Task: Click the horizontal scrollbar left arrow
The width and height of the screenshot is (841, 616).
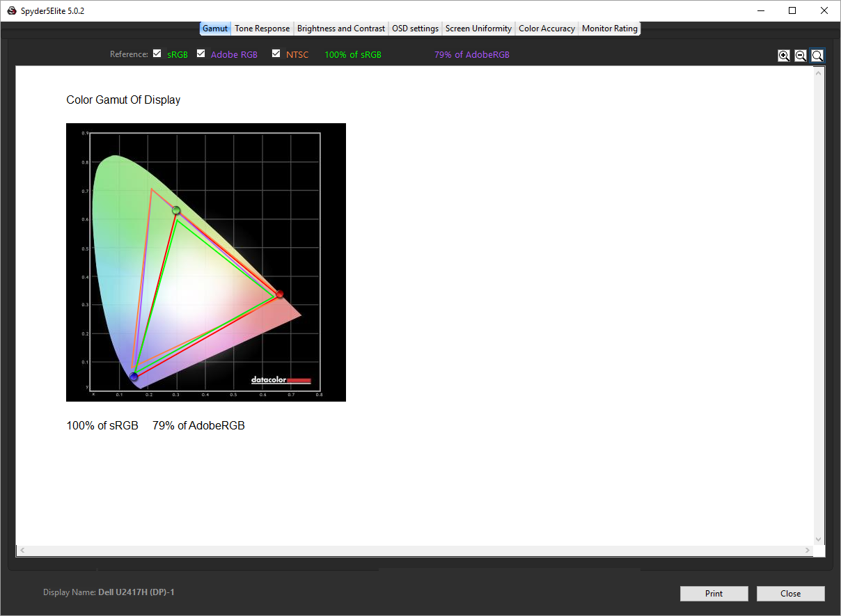Action: point(22,551)
